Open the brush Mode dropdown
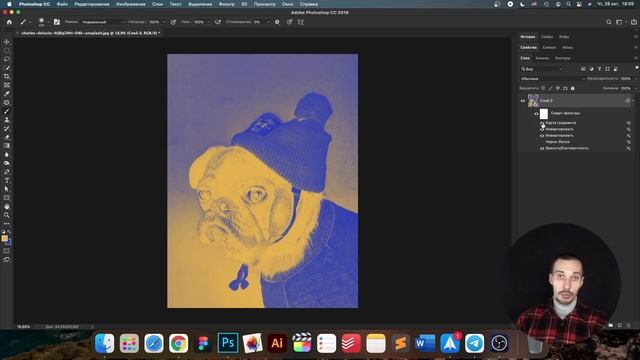Viewport: 640px width, 360px height. coord(102,22)
